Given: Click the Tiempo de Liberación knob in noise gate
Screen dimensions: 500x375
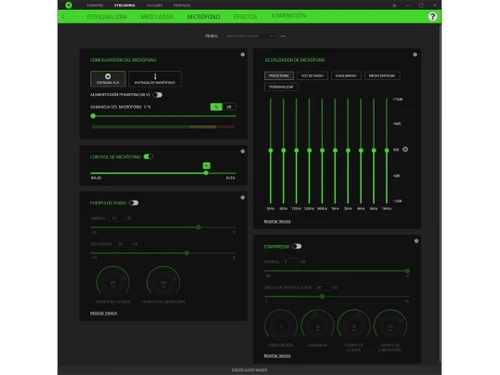Looking at the screenshot, I should click(163, 283).
